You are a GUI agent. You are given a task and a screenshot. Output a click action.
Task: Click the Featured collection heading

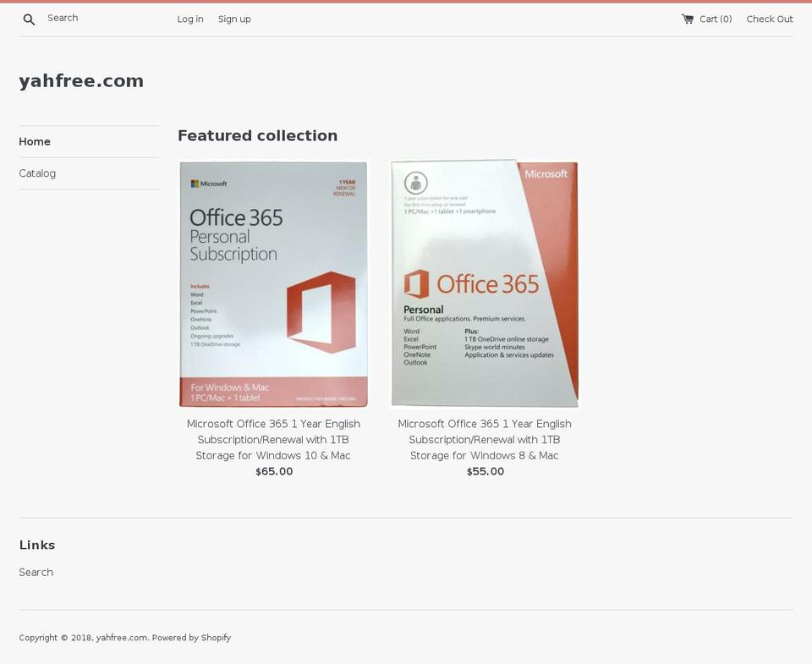(257, 135)
